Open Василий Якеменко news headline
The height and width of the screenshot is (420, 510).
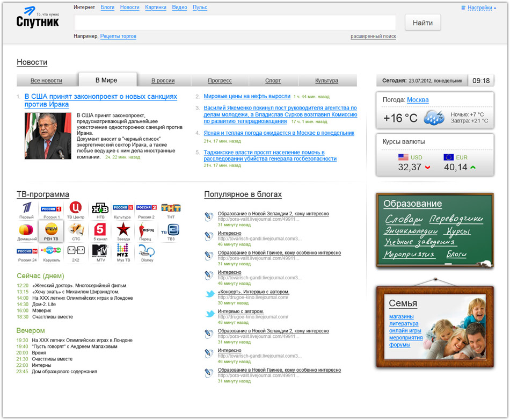click(280, 114)
